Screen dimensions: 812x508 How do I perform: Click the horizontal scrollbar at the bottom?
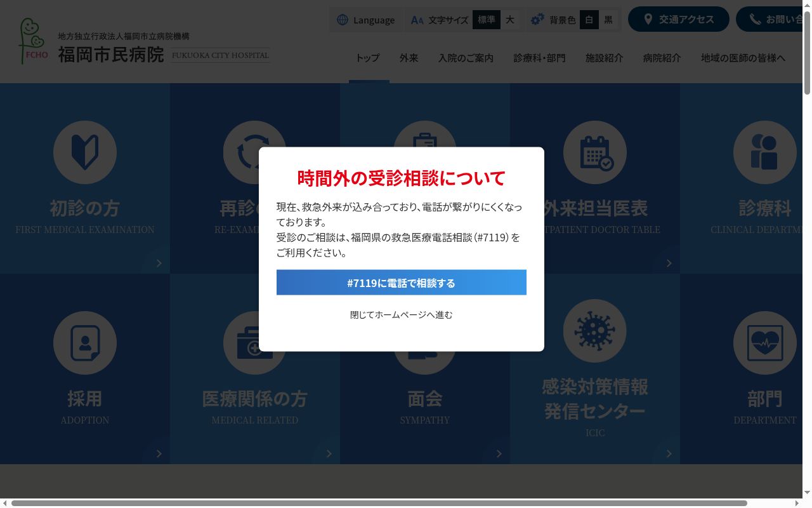coord(379,504)
